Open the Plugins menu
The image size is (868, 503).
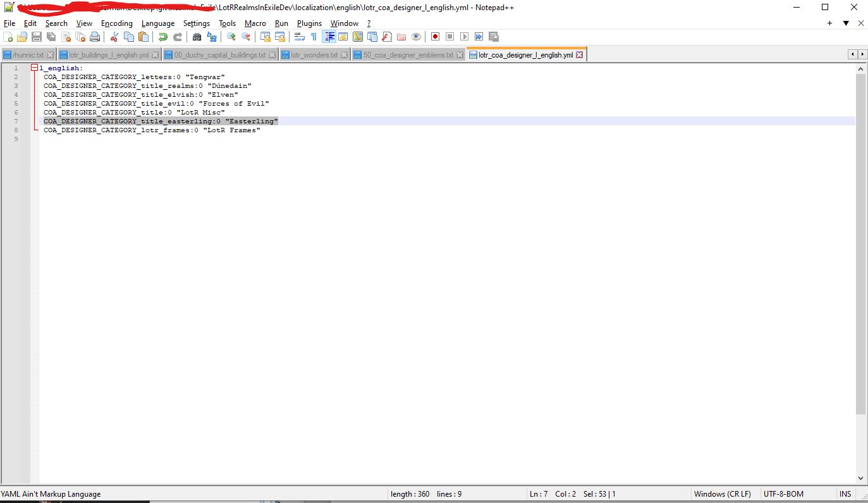(309, 23)
